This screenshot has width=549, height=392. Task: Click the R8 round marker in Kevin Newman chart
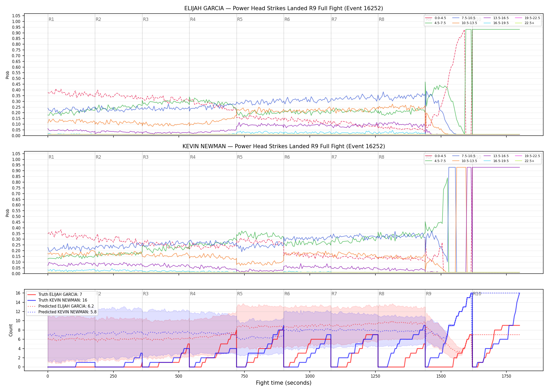click(x=381, y=157)
